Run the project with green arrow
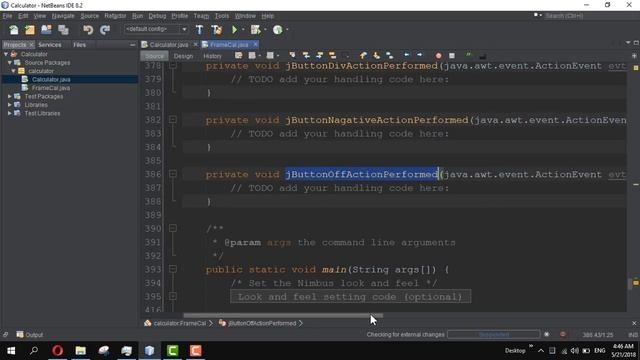The width and height of the screenshot is (640, 360). click(234, 29)
